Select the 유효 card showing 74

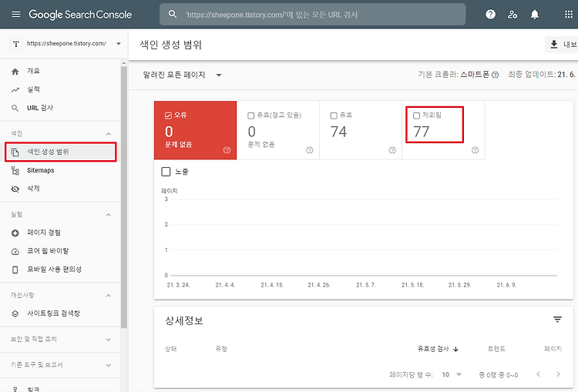tap(361, 130)
